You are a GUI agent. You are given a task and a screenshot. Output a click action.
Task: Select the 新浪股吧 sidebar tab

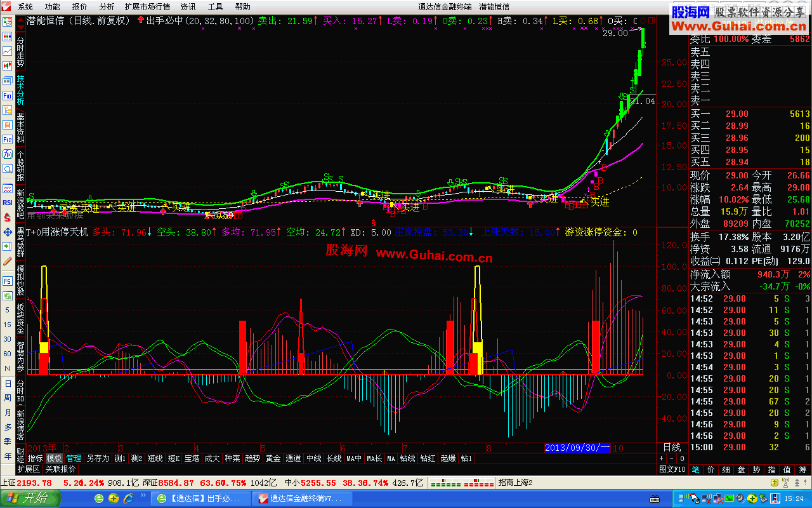click(x=20, y=204)
